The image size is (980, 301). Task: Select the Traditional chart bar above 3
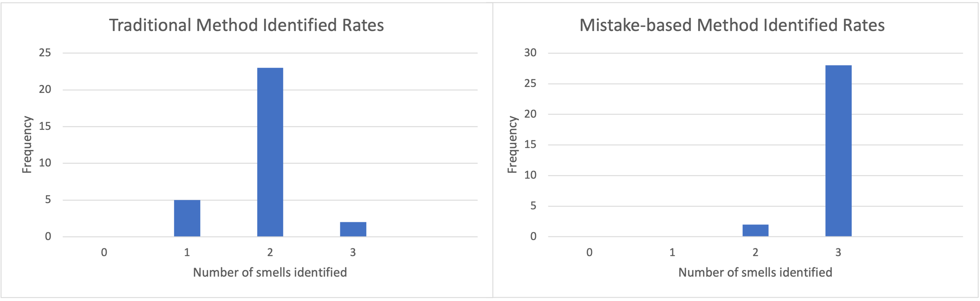(353, 229)
